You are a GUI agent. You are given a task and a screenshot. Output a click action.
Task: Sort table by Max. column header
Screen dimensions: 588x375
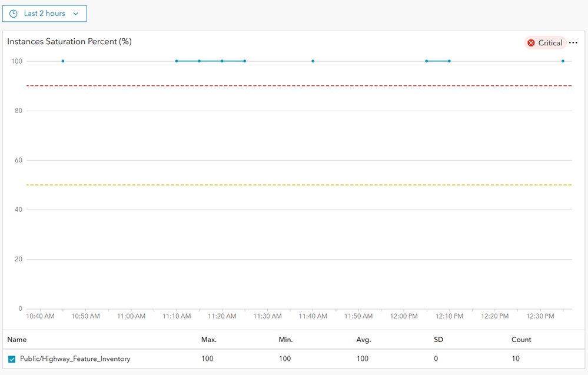pos(209,340)
